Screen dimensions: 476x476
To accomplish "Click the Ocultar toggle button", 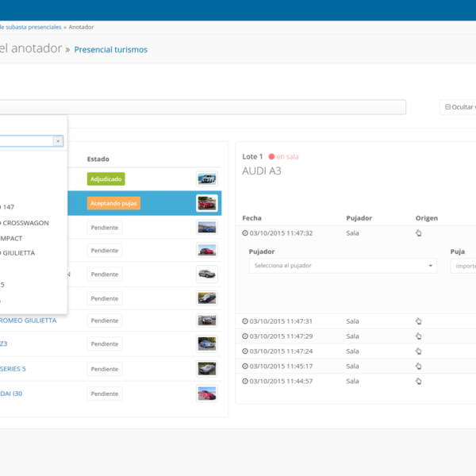I will [459, 107].
